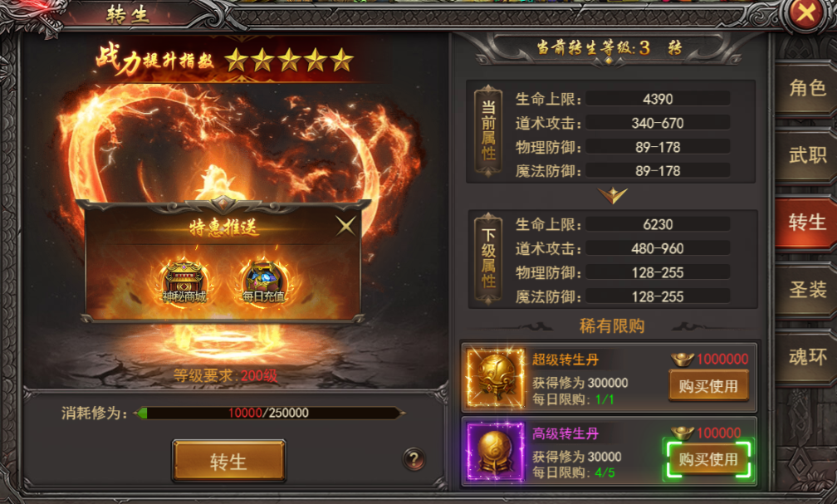Click the orange 转生 button
The width and height of the screenshot is (837, 504).
228,461
